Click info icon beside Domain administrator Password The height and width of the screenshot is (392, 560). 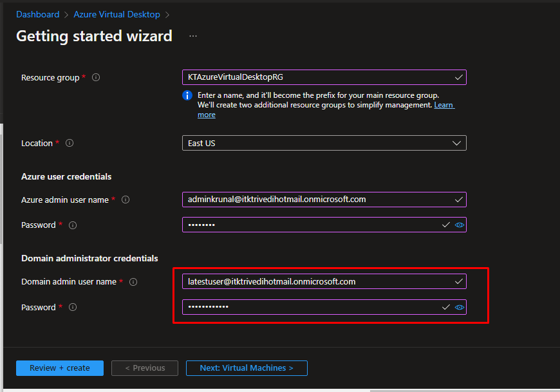pyautogui.click(x=73, y=308)
